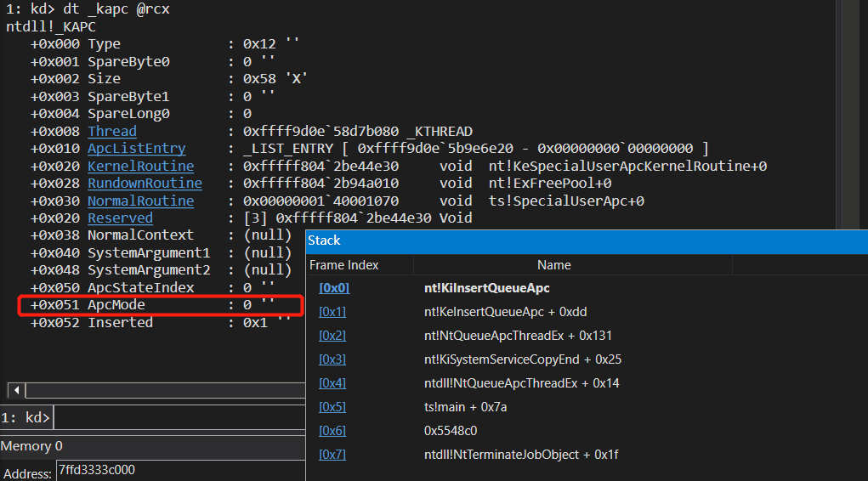The height and width of the screenshot is (481, 868).
Task: Click nt!ExFreePool+0 symbol text
Action: 550,184
